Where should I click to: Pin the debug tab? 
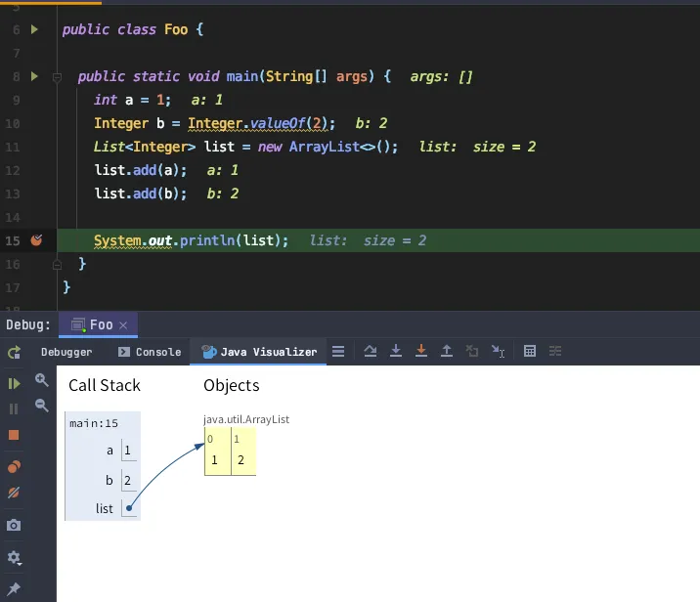click(14, 589)
